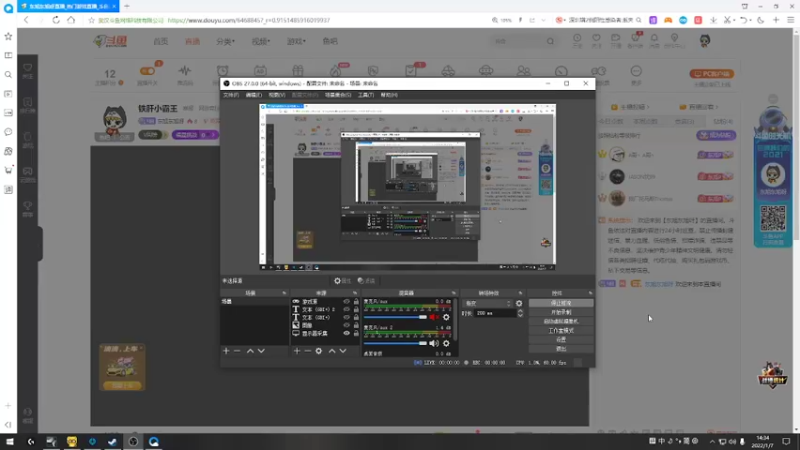Remove the selected source with the minus icon
The image size is (800, 450).
[308, 351]
